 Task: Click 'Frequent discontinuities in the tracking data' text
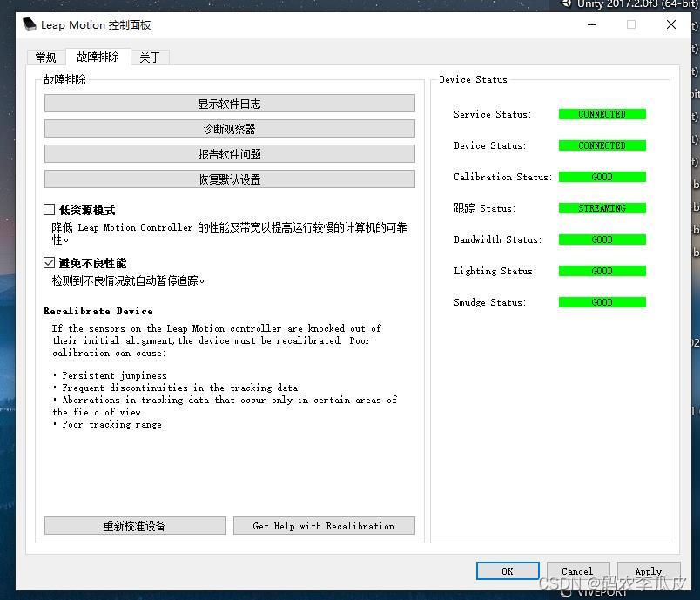[179, 388]
